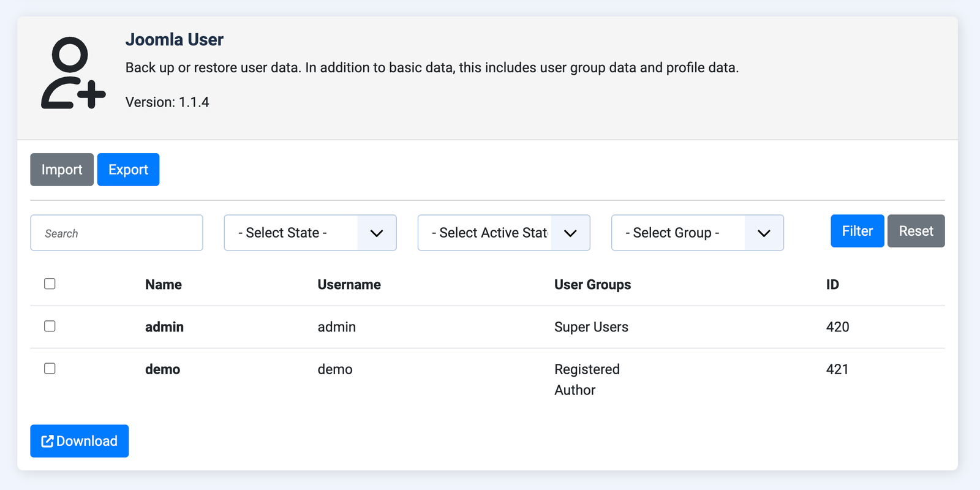Open the Select Group dropdown
The image size is (980, 490).
click(697, 233)
